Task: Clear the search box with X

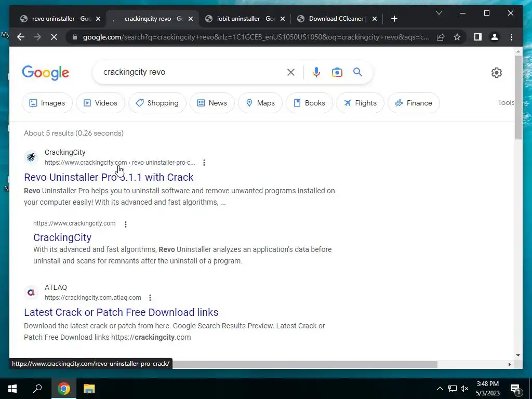Action: [291, 72]
